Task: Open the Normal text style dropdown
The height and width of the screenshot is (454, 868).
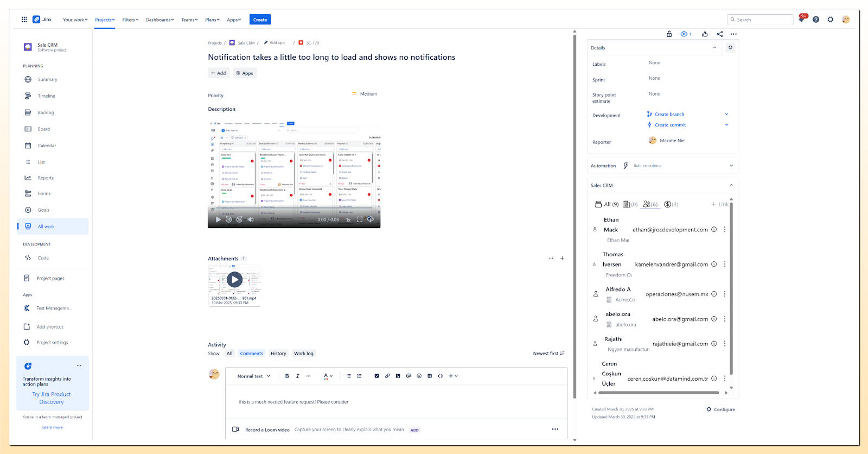Action: pos(253,376)
